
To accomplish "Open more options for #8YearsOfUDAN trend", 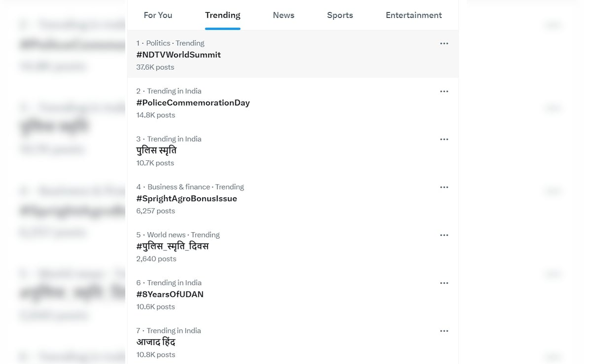I will (444, 283).
